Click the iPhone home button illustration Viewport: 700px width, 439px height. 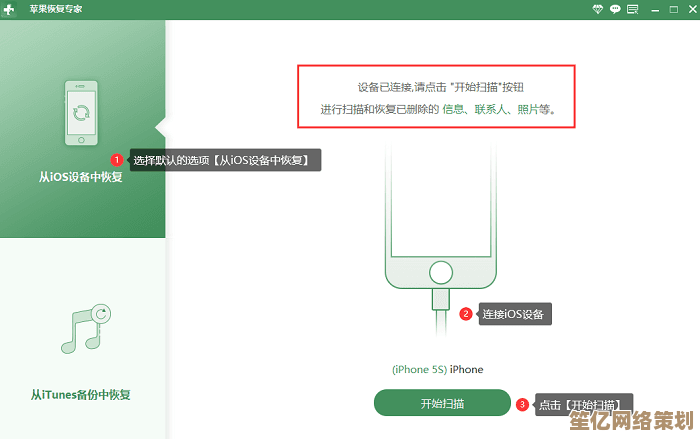(x=441, y=272)
